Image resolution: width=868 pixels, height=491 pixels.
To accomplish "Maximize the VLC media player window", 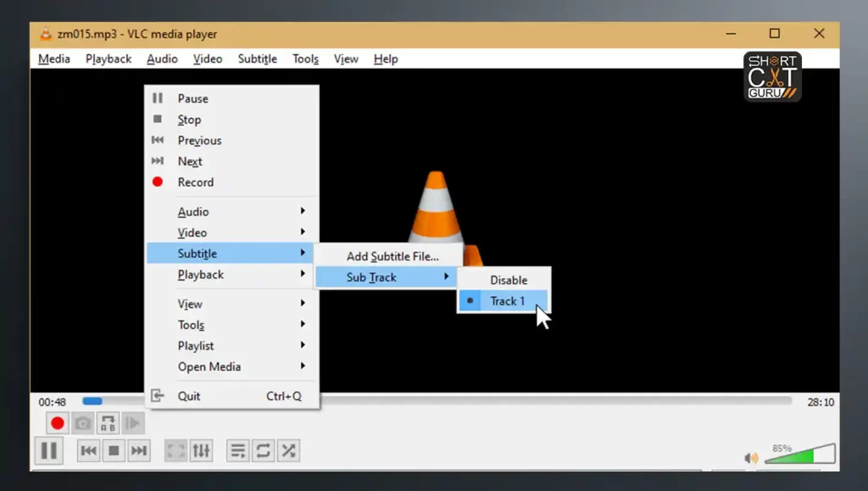I will [x=775, y=34].
